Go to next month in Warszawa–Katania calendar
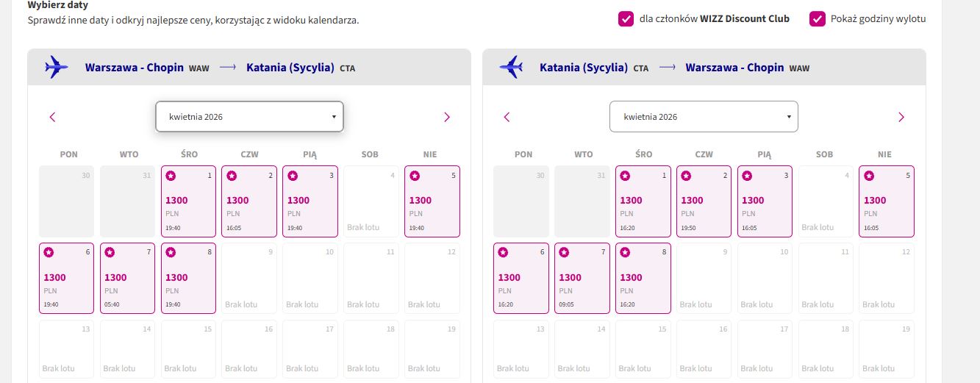The width and height of the screenshot is (980, 383). tap(446, 117)
